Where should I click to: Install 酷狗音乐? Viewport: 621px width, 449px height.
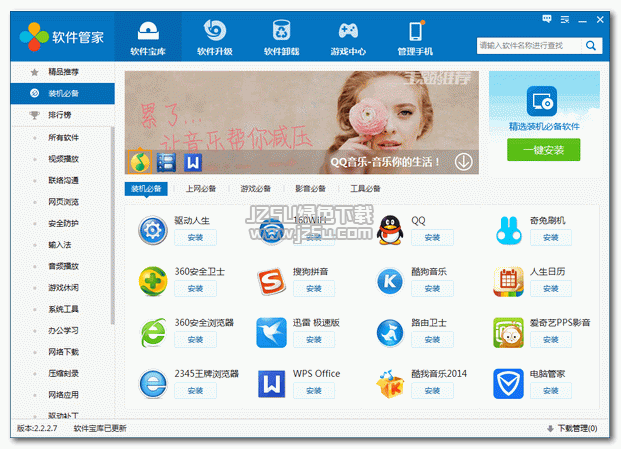(x=432, y=289)
